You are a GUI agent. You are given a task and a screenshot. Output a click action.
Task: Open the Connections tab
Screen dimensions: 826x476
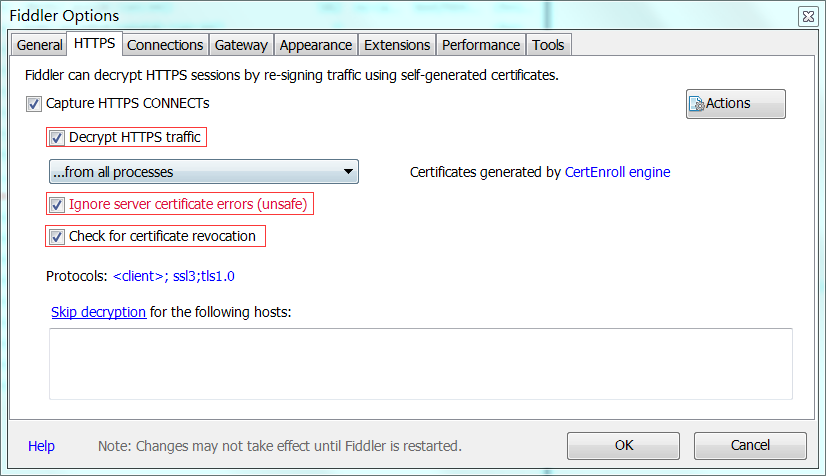165,45
